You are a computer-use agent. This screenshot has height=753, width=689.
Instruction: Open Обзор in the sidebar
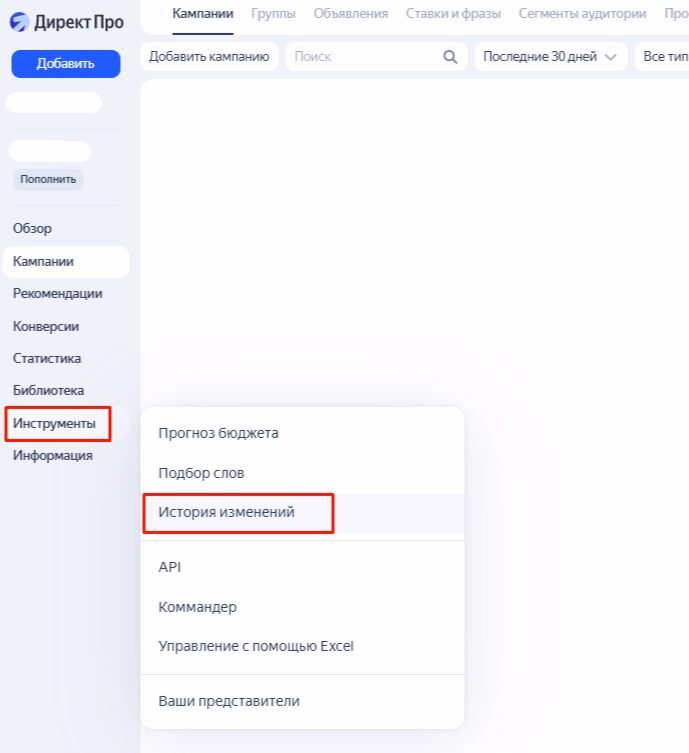[32, 228]
